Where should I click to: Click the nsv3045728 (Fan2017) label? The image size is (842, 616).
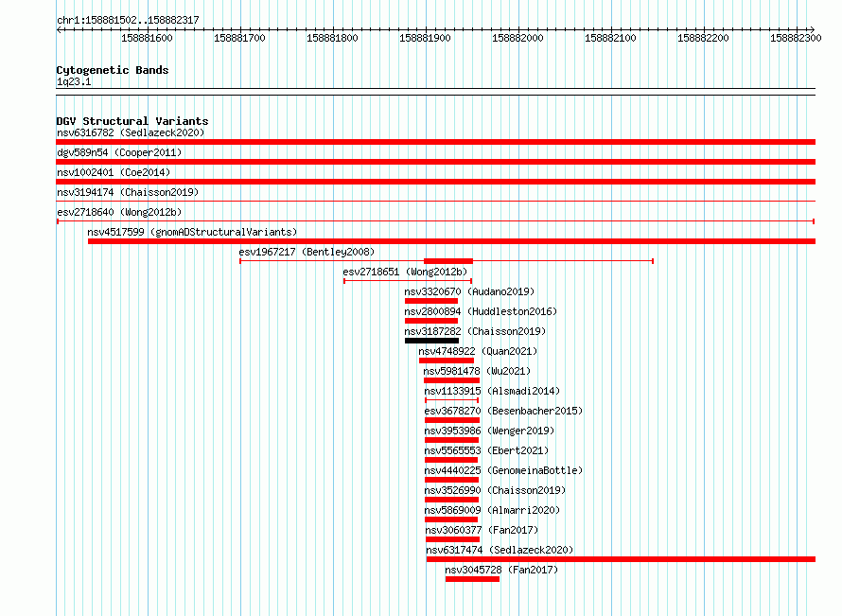click(501, 570)
